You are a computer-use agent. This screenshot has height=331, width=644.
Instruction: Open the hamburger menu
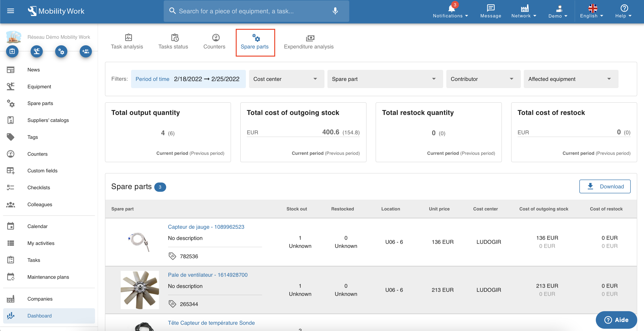[11, 11]
